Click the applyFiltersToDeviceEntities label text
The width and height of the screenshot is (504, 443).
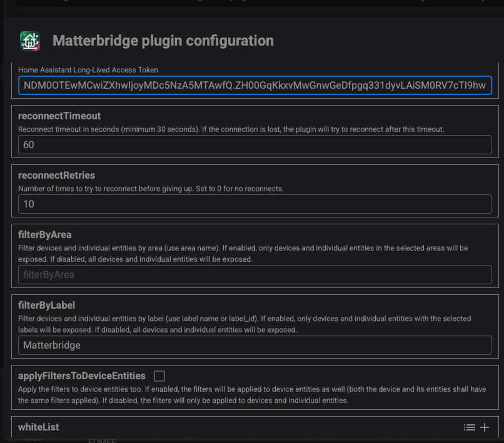[x=82, y=376]
